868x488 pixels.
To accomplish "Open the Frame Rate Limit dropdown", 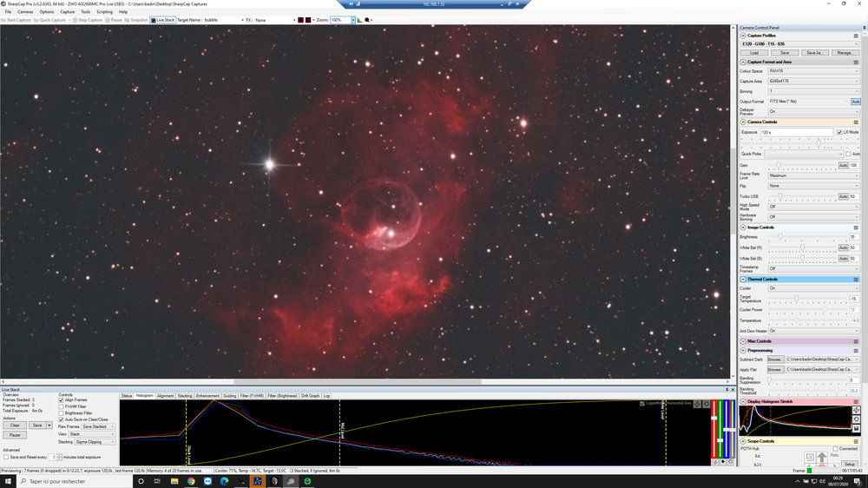I will 813,175.
